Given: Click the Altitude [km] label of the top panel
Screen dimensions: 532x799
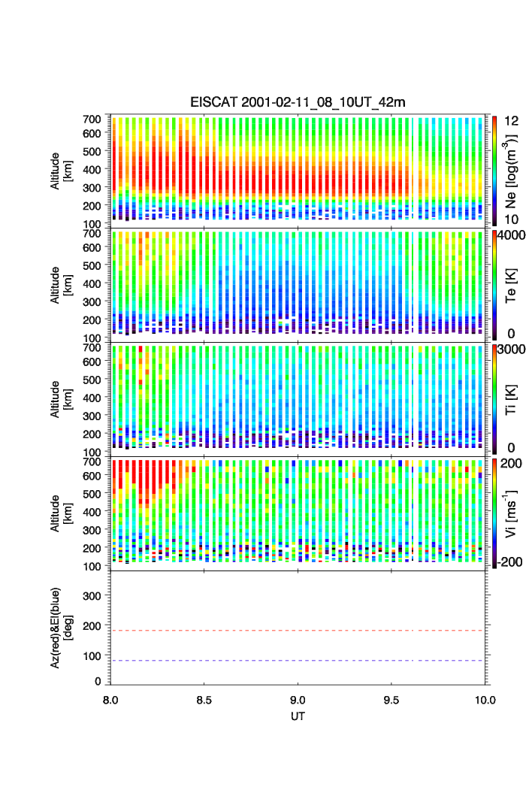Looking at the screenshot, I should (62, 170).
